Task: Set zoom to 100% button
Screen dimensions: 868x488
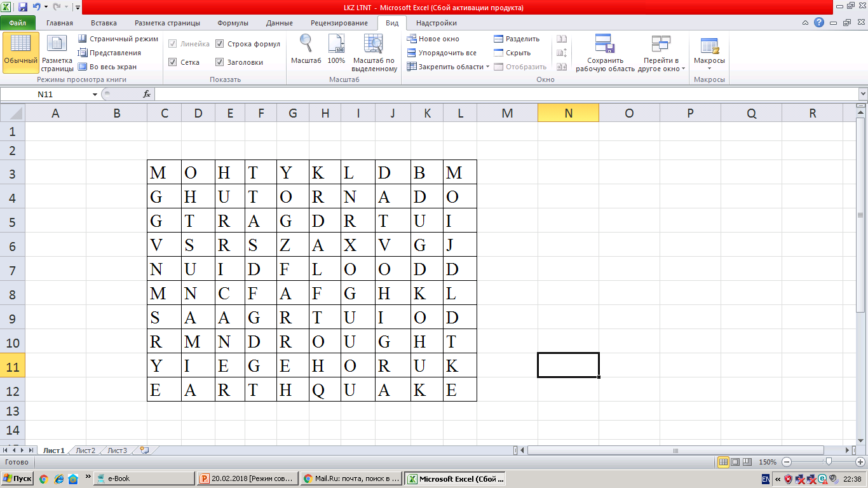Action: point(336,50)
